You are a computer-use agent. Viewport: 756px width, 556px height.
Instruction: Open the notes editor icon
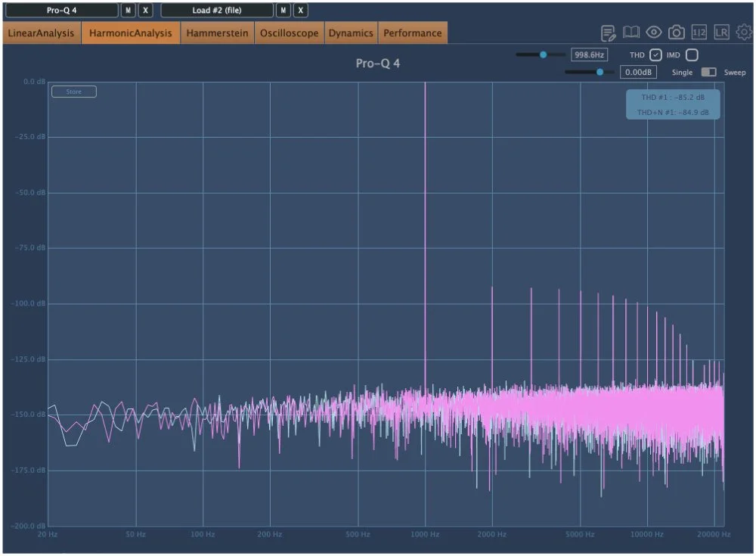(x=608, y=33)
